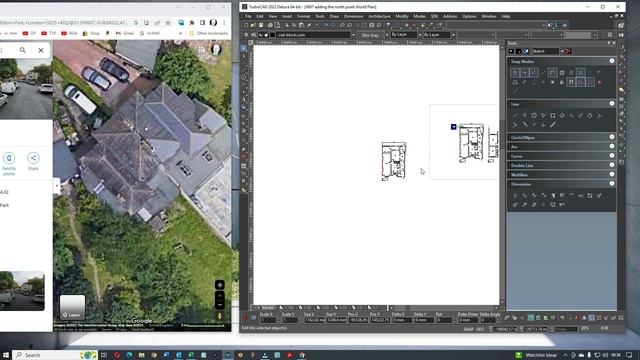Click the Pegman street view icon on map
The width and height of the screenshot is (640, 360).
coord(220,316)
